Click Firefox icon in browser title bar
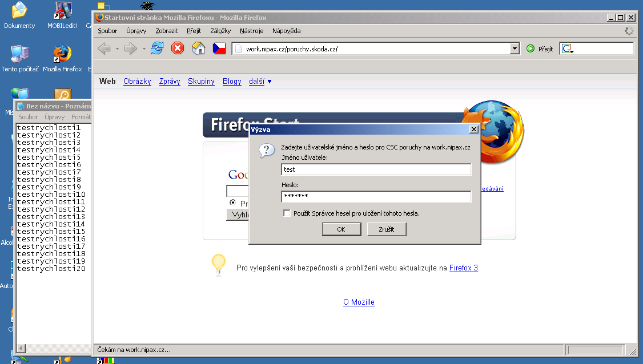The width and height of the screenshot is (643, 364). tap(99, 17)
